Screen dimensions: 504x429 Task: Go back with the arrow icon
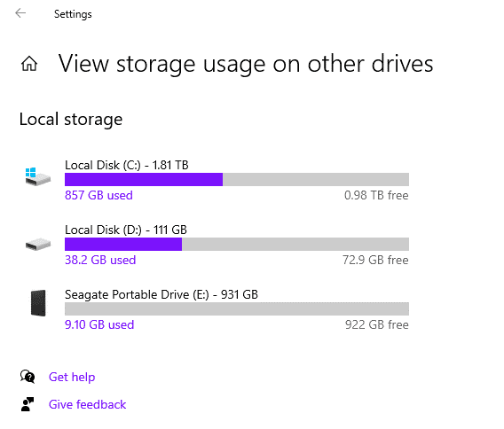pyautogui.click(x=20, y=13)
